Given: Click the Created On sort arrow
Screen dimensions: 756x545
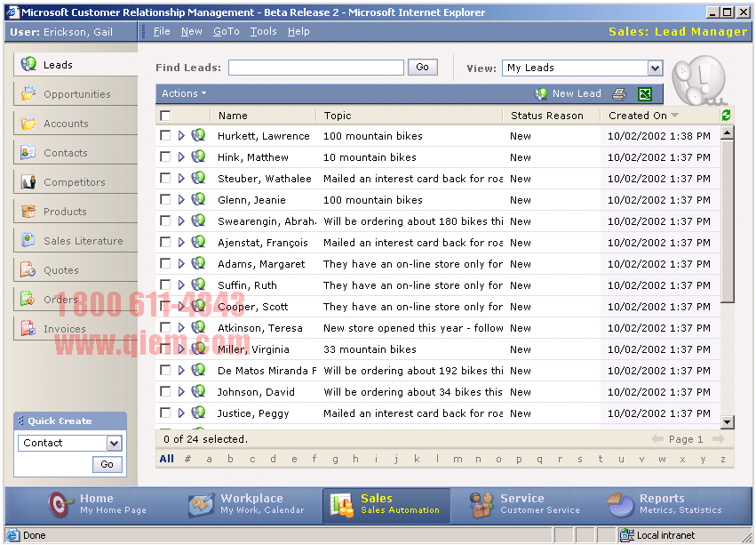Looking at the screenshot, I should tap(674, 116).
